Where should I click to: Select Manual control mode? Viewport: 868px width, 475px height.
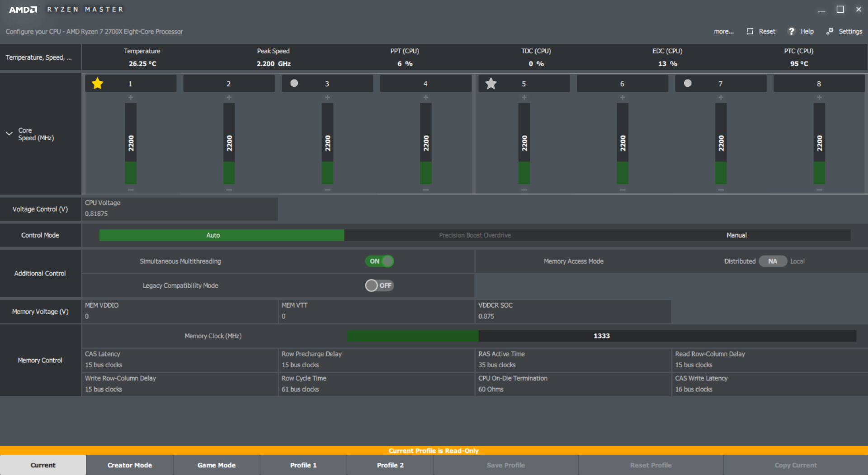click(736, 235)
